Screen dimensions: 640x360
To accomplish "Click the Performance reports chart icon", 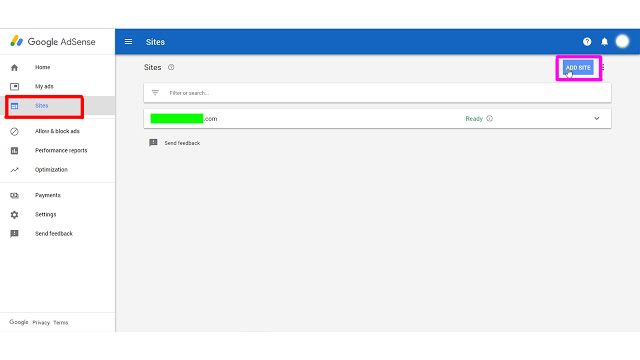I will point(14,151).
